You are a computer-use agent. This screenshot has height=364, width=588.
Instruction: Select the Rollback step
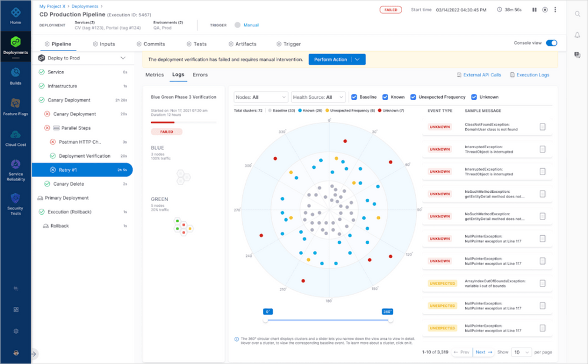pyautogui.click(x=59, y=226)
